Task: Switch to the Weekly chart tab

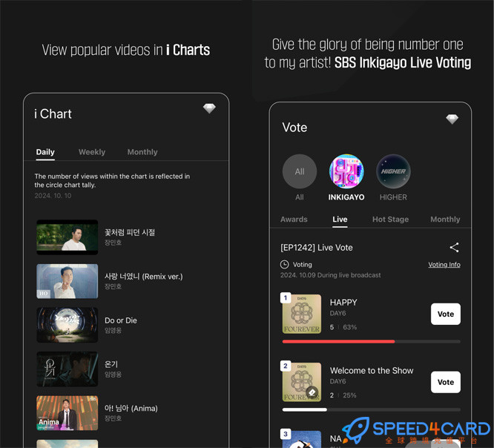Action: (92, 152)
